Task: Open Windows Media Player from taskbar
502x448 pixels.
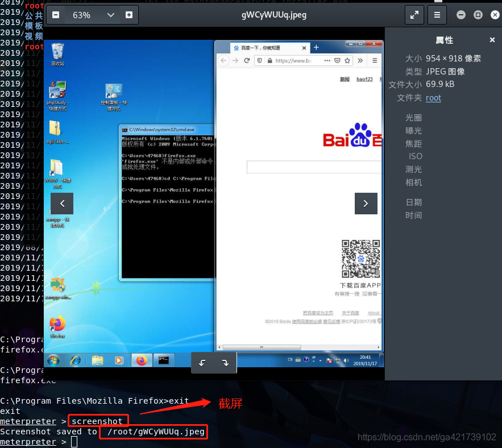Action: 119,360
